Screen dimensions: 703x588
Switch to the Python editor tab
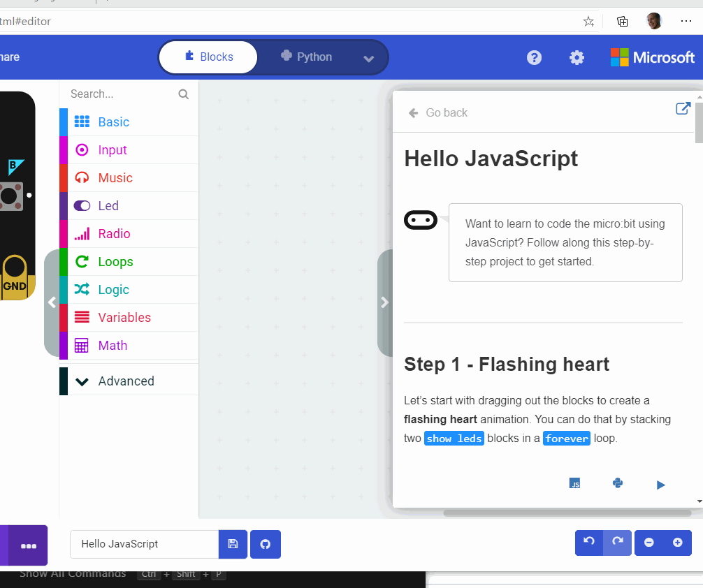coord(306,57)
